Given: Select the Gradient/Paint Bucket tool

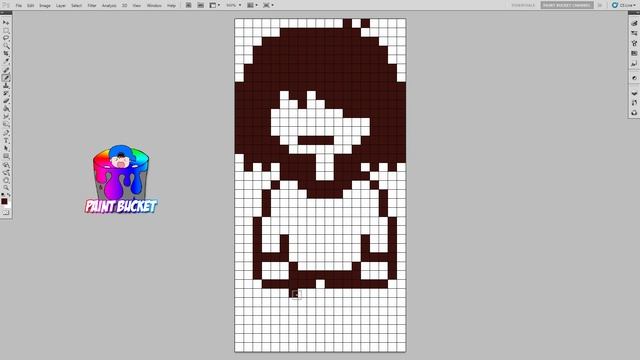Looking at the screenshot, I should click(x=6, y=109).
